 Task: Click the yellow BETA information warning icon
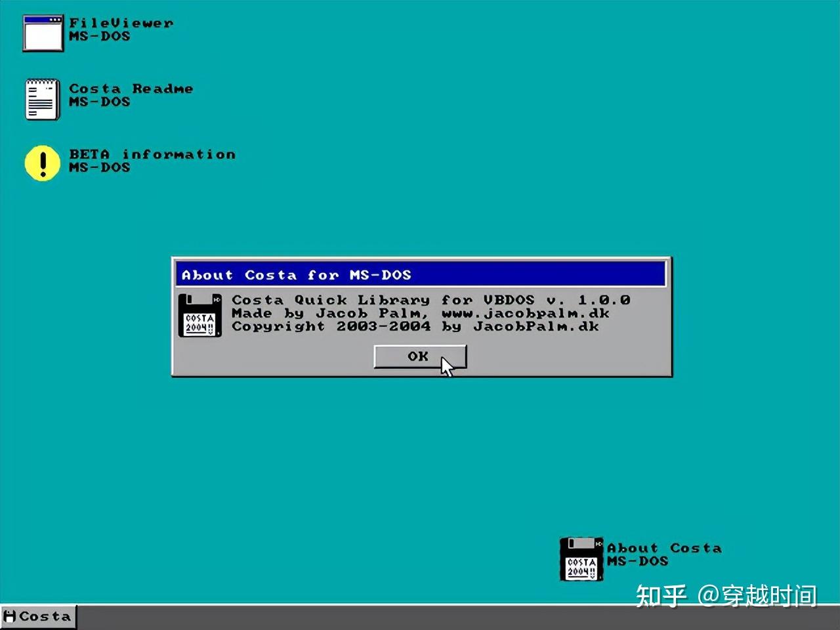point(43,163)
